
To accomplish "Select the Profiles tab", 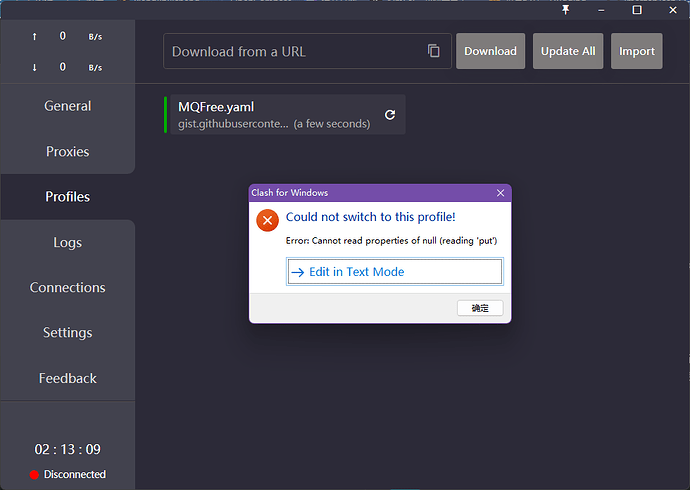I will click(68, 197).
